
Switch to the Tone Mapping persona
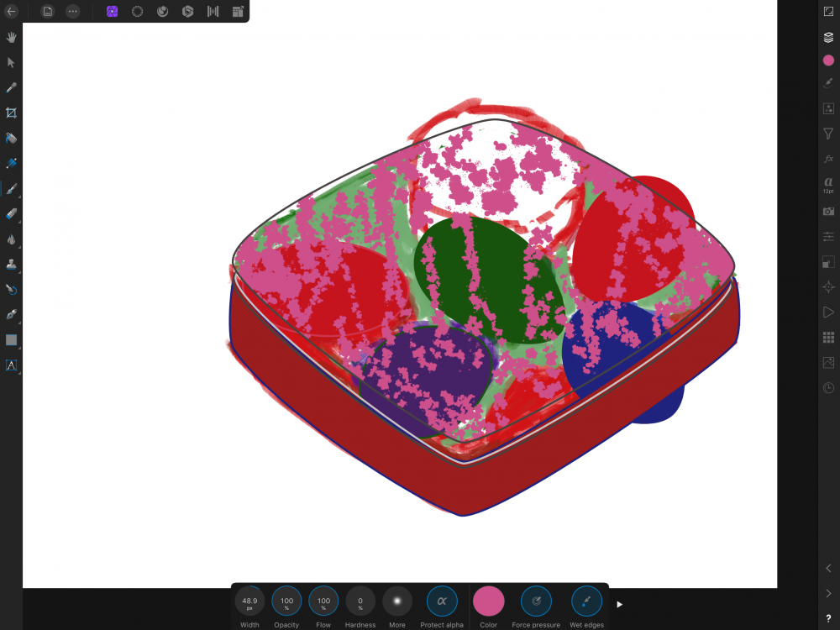213,11
